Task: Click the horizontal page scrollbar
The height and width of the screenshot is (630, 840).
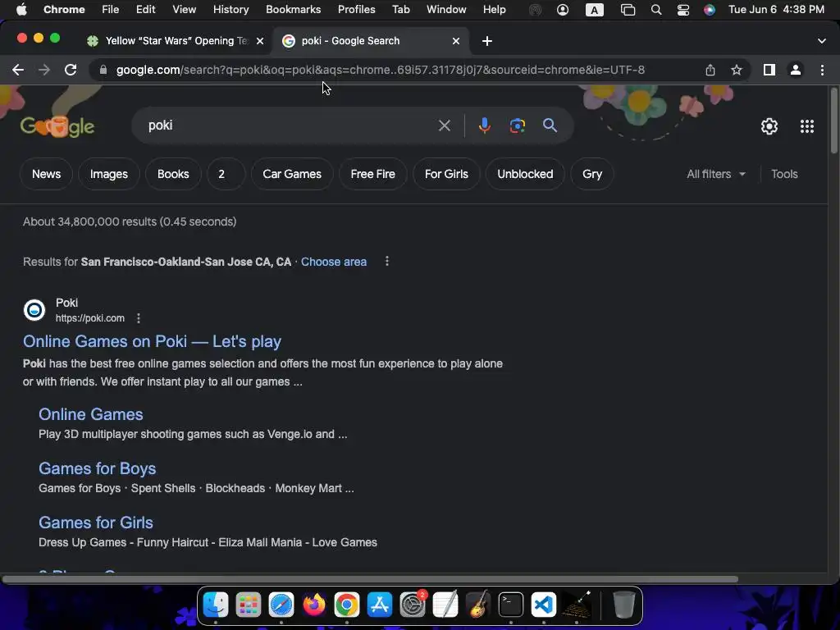Action: pos(370,579)
